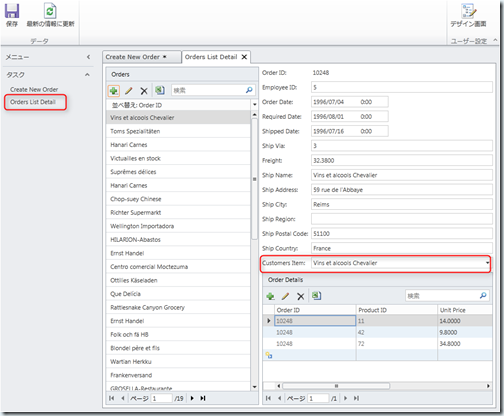Go to first page of Orders
The width and height of the screenshot is (504, 416).
click(112, 398)
